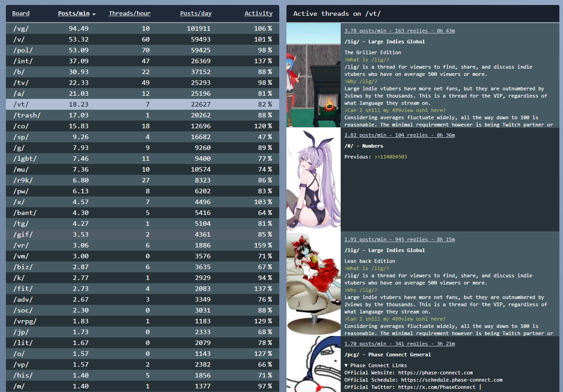Select the /g/ board row
Screen dimensions: 563x392
pos(142,148)
